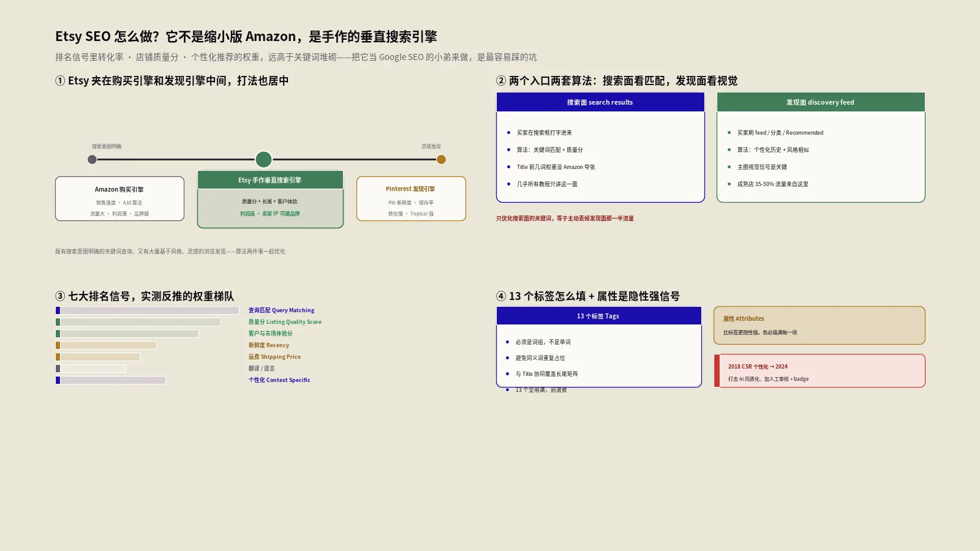
Task: Click the large green center dot on the spectrum line
Action: (263, 160)
